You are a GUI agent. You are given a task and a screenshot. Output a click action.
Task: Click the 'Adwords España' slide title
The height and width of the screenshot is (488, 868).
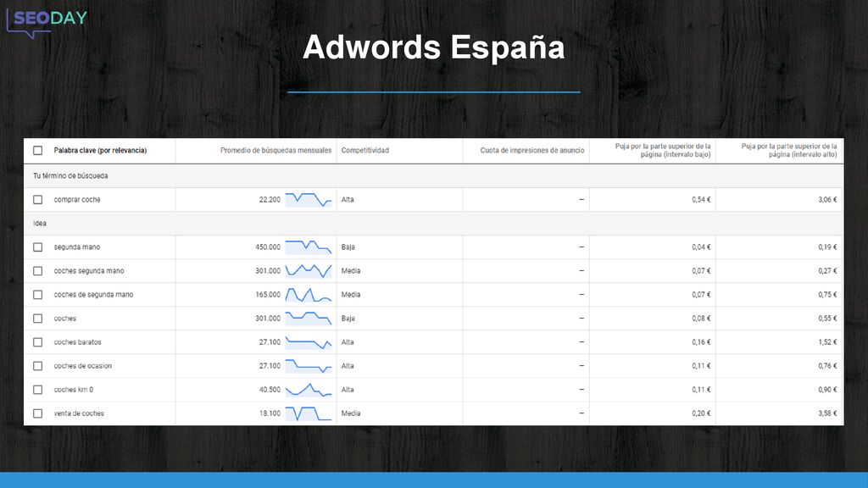point(433,47)
